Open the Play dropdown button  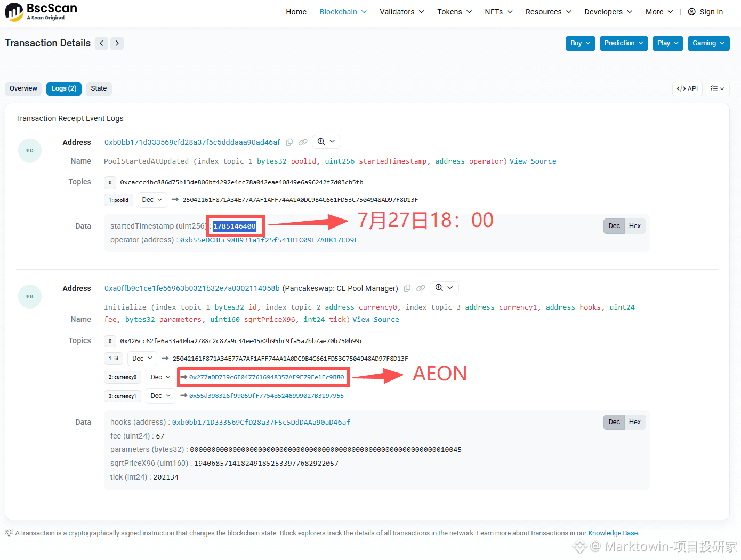(x=668, y=43)
